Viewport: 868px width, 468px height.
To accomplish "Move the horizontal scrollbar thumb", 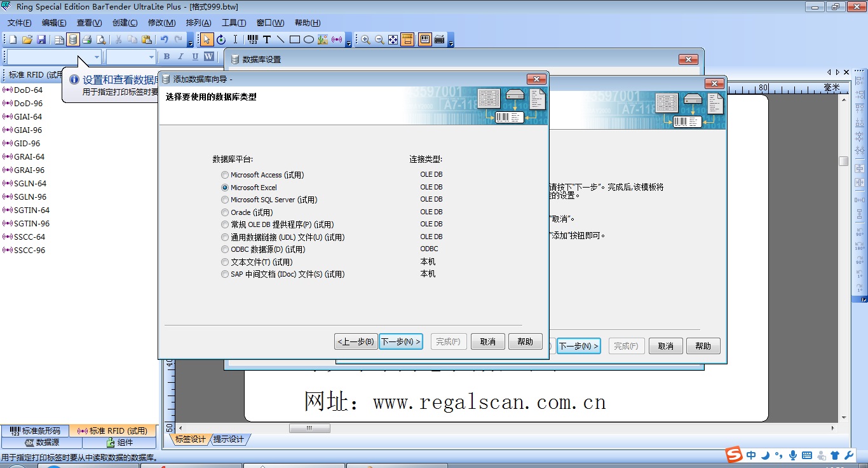I will 309,429.
